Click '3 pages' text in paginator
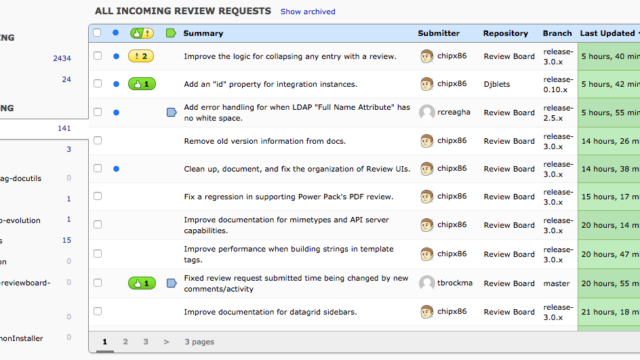 tap(199, 342)
